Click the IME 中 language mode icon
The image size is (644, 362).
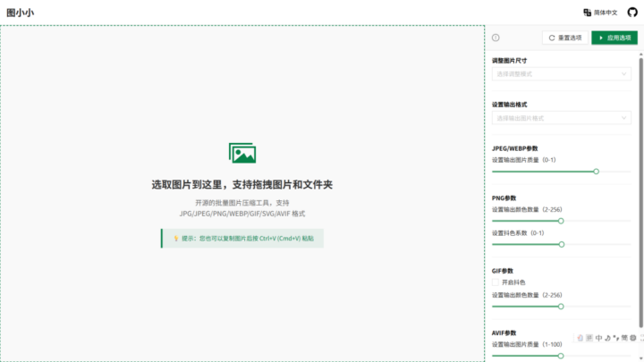point(598,338)
